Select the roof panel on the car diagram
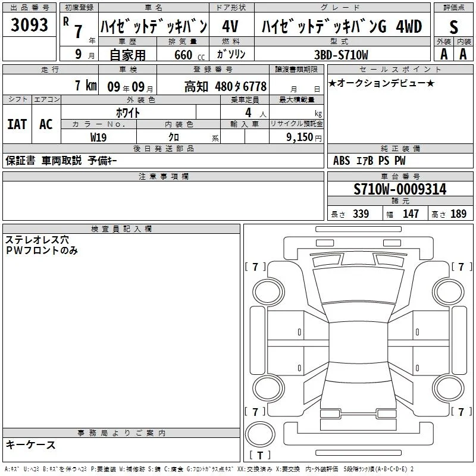Image resolution: width=476 pixels, height=476 pixels. tap(358, 342)
